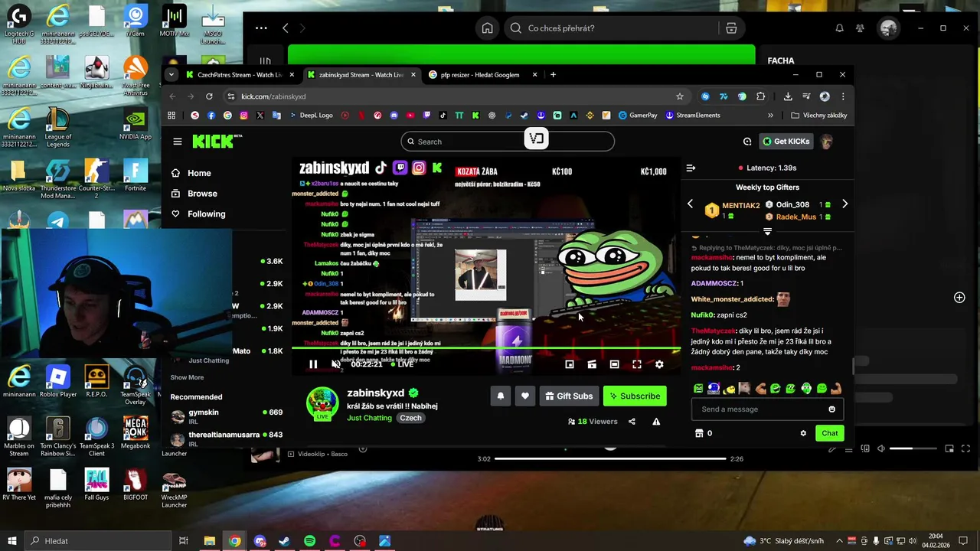The image size is (980, 551).
Task: Open Chrome downloads icon
Action: coord(788,96)
